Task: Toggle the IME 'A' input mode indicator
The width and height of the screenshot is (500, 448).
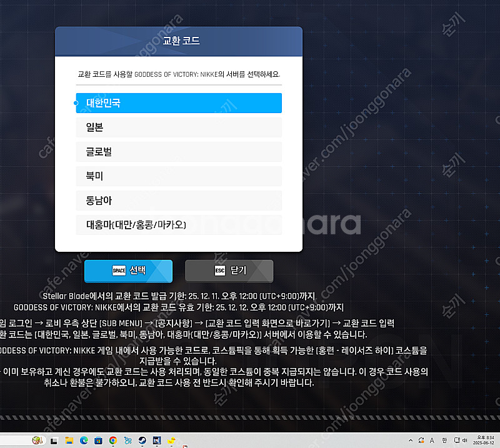Action: [x=432, y=441]
